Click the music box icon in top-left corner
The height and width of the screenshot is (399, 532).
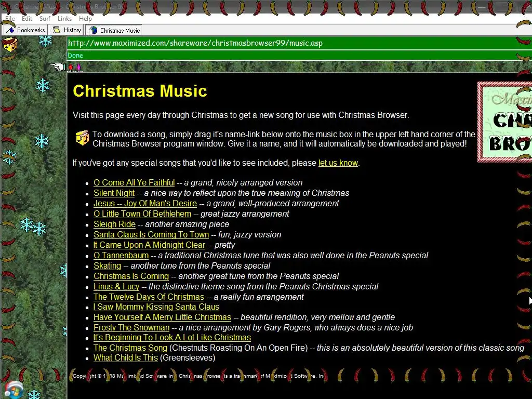tap(10, 45)
